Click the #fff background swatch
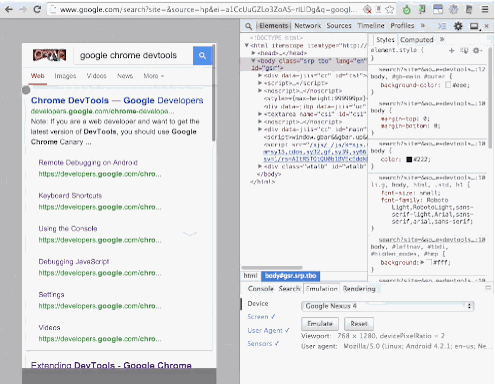 [430, 262]
